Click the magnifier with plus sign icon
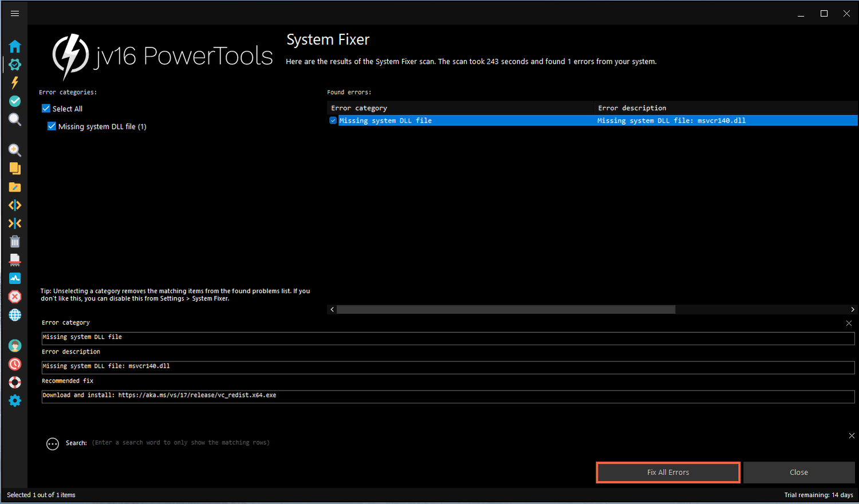859x504 pixels. pos(15,150)
